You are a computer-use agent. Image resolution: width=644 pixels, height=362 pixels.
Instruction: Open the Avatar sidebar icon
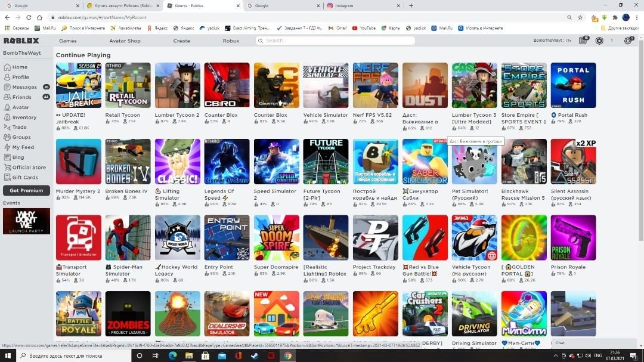click(7, 107)
